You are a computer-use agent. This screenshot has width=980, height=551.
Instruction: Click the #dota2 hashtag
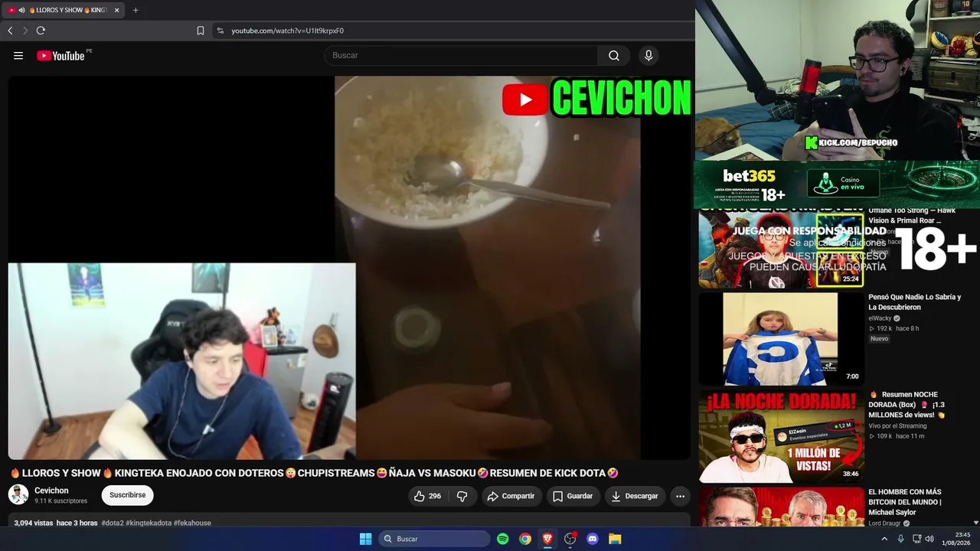(112, 523)
